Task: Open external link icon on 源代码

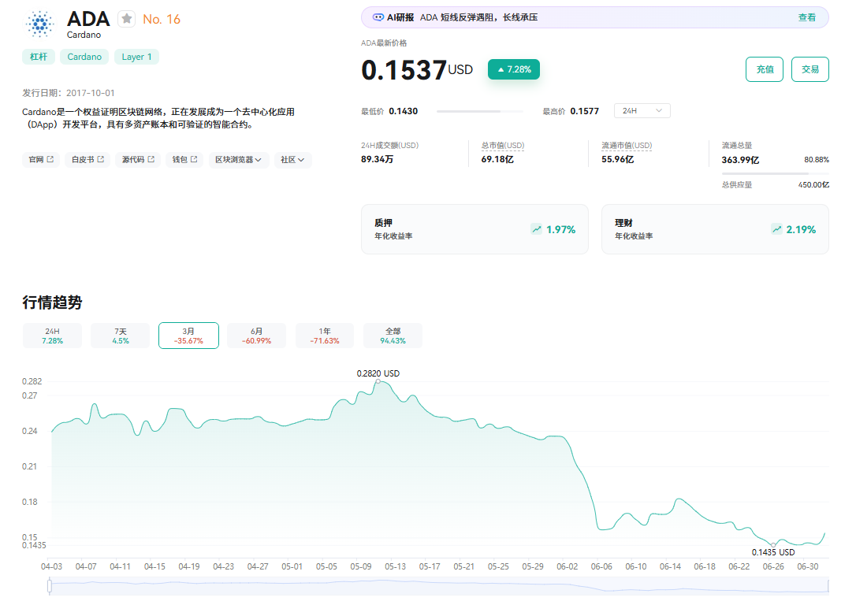Action: point(151,159)
